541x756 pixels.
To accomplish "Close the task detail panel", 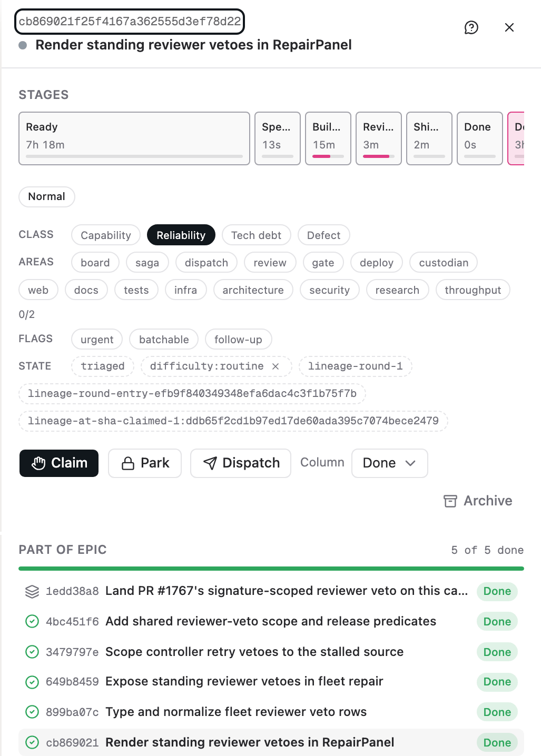I will click(509, 27).
